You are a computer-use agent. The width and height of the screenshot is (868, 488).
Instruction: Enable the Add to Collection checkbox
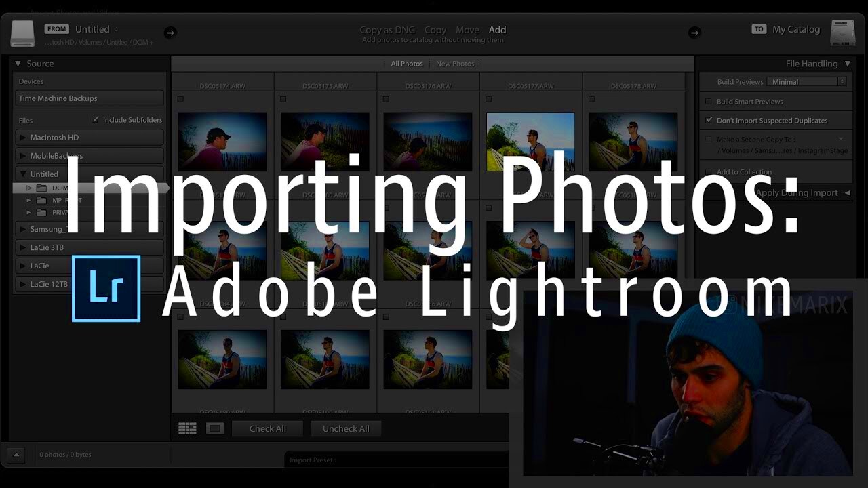709,172
